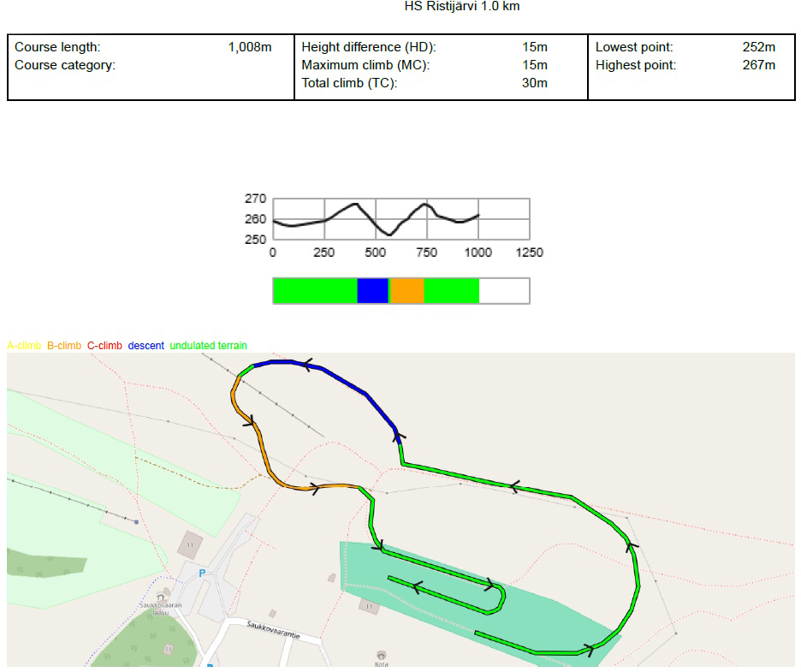Click the building numbered 11 beside the parking lot
Image resolution: width=801 pixels, height=672 pixels.
pyautogui.click(x=188, y=544)
